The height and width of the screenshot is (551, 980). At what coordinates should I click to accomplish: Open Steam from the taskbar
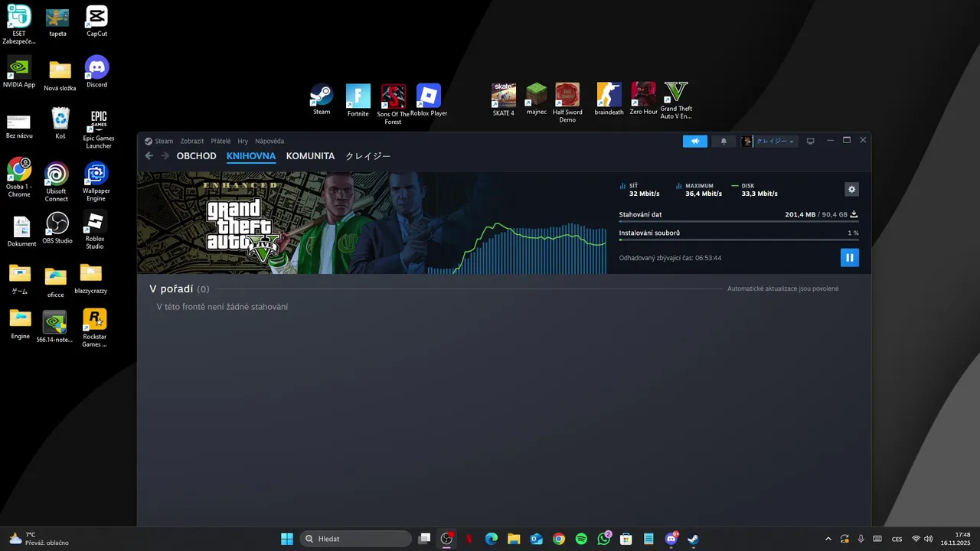693,539
